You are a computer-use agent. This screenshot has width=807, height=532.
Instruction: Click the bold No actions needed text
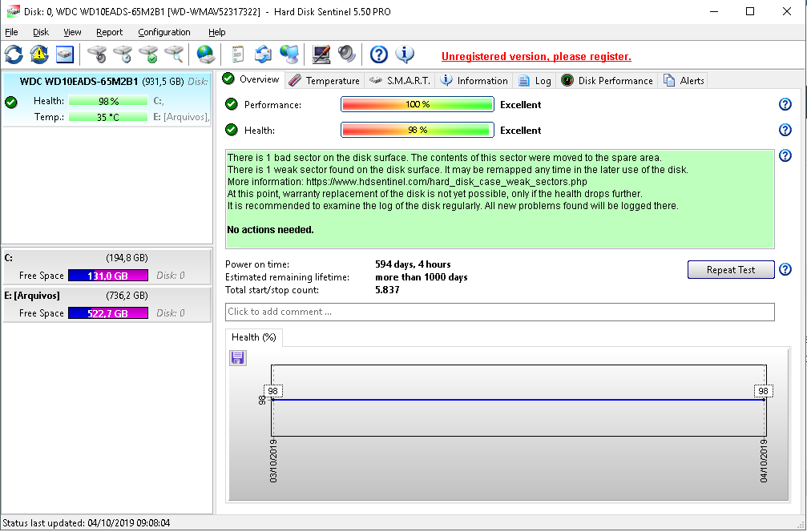tap(270, 230)
